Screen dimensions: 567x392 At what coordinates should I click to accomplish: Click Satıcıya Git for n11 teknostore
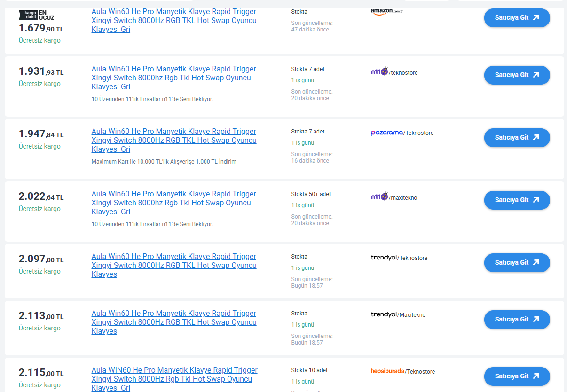[517, 75]
